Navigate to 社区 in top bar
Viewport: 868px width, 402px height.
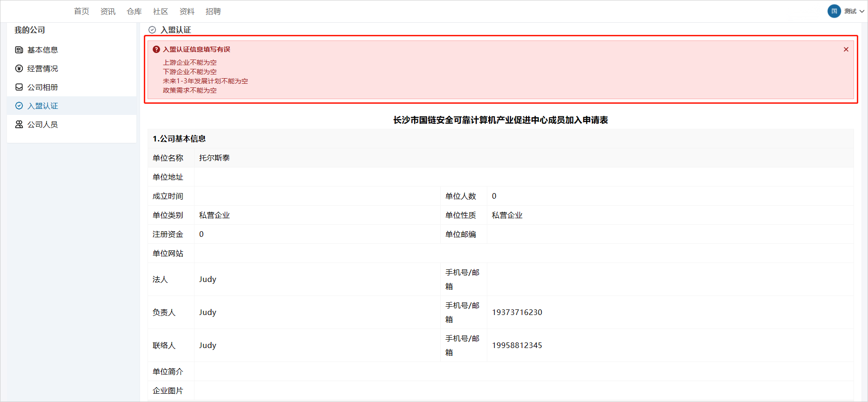pyautogui.click(x=161, y=11)
